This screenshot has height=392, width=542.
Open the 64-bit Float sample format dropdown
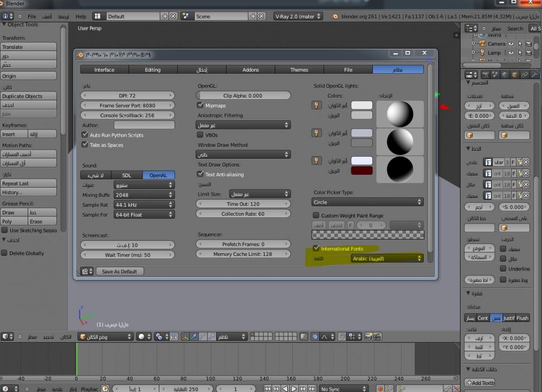tap(144, 215)
